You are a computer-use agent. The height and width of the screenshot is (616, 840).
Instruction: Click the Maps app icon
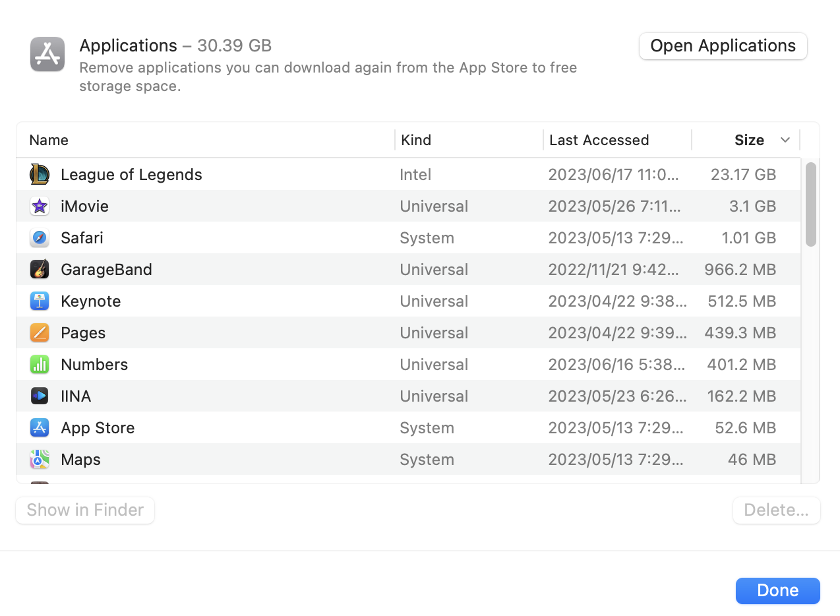40,460
